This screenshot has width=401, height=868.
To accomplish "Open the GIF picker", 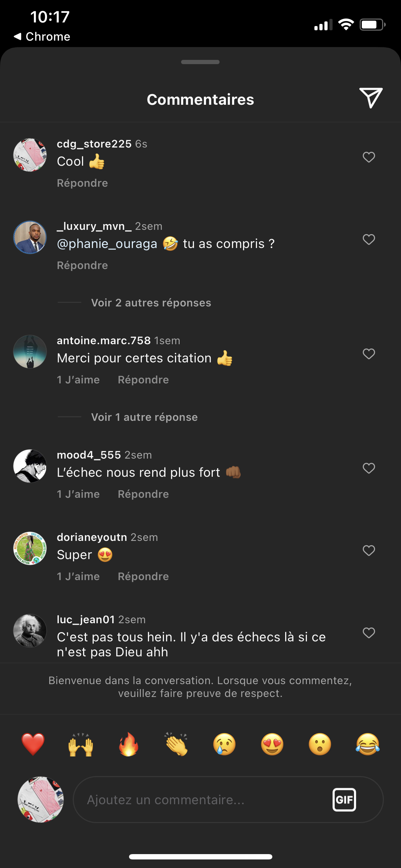I will (344, 800).
